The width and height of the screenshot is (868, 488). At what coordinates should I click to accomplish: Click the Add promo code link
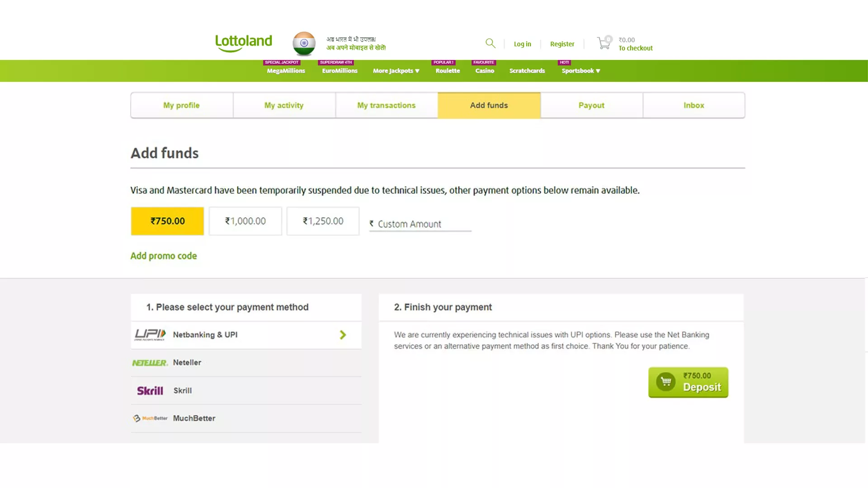click(163, 256)
